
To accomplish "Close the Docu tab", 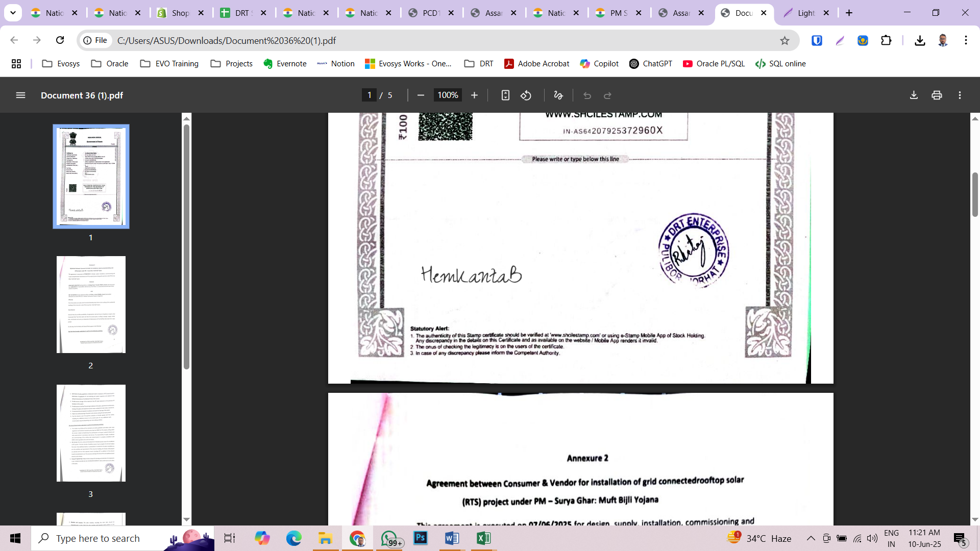I will (x=764, y=13).
